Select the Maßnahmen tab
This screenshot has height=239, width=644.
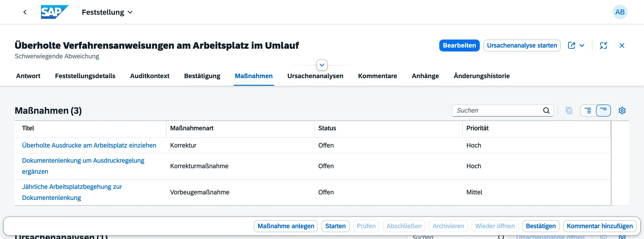(x=253, y=76)
